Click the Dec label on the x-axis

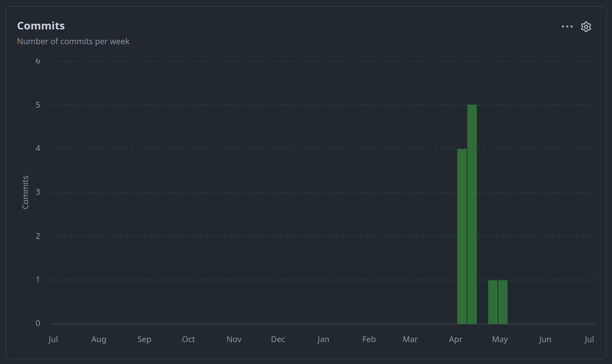tap(278, 339)
